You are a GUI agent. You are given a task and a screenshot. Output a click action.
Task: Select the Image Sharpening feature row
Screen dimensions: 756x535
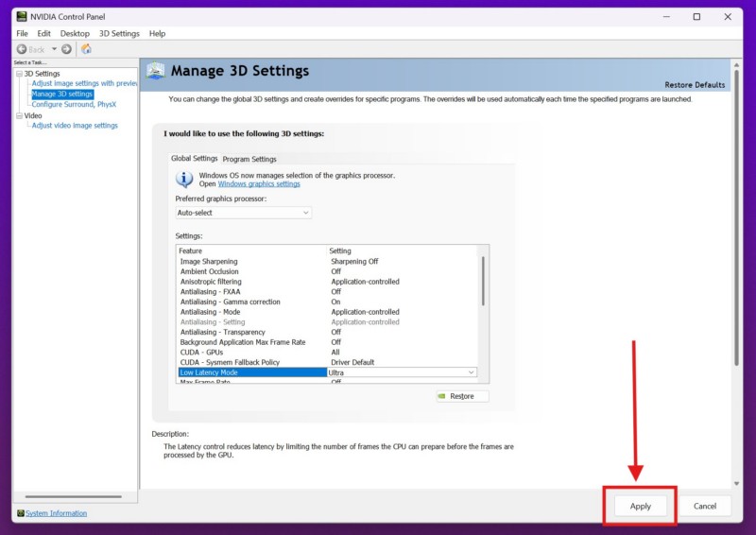click(327, 262)
